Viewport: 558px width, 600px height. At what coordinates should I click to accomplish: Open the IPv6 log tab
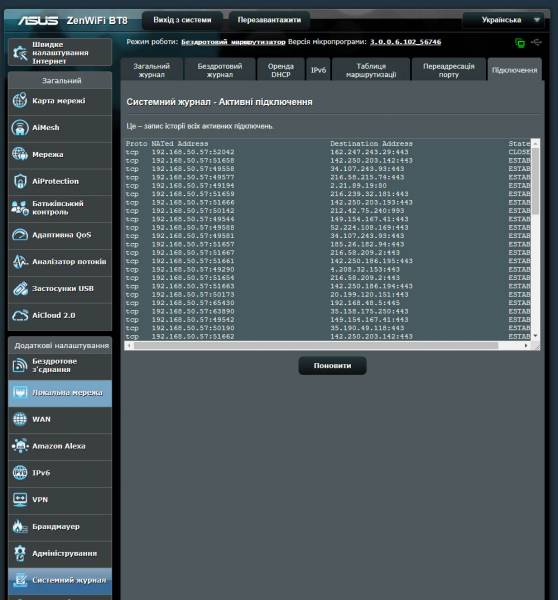pos(318,70)
